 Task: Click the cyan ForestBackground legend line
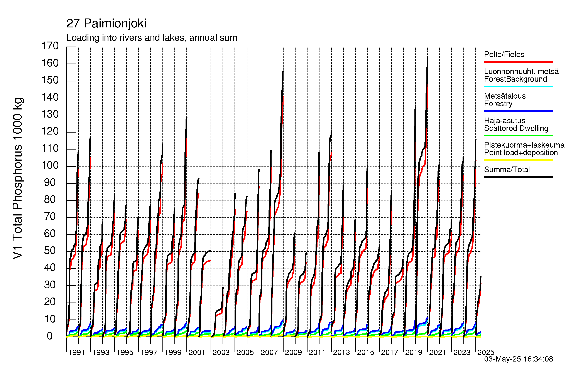[x=518, y=86]
